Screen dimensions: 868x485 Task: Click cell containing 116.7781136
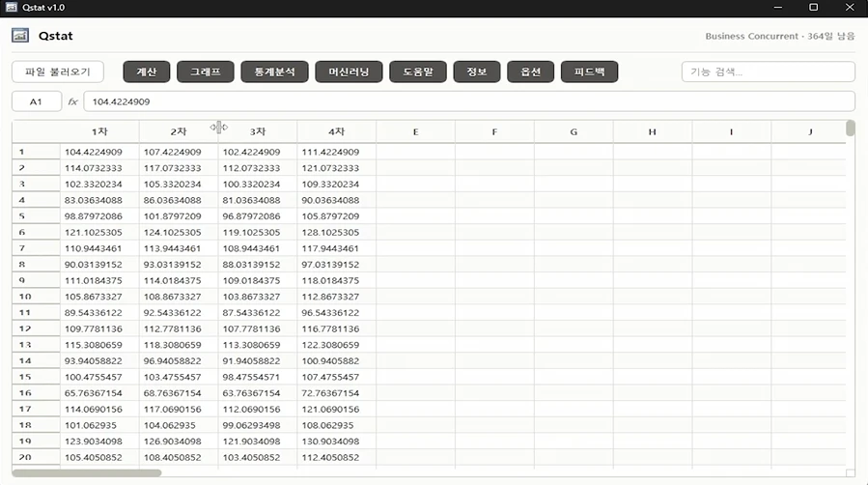pos(337,328)
